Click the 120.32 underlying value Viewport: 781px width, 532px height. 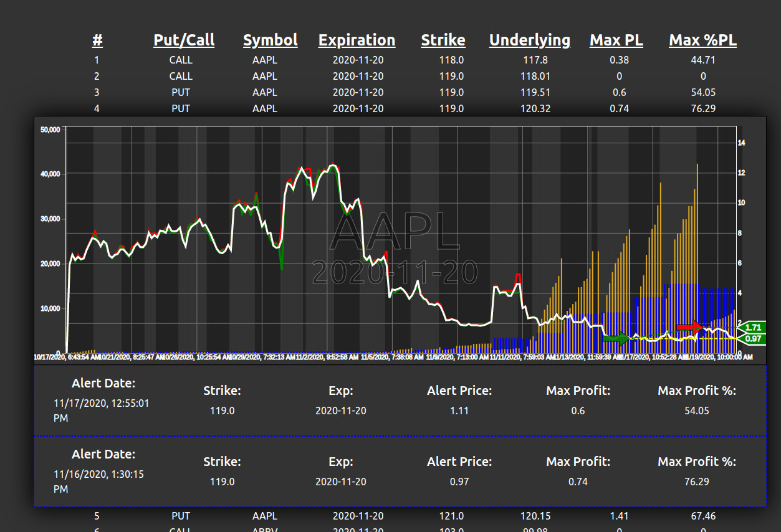coord(536,108)
